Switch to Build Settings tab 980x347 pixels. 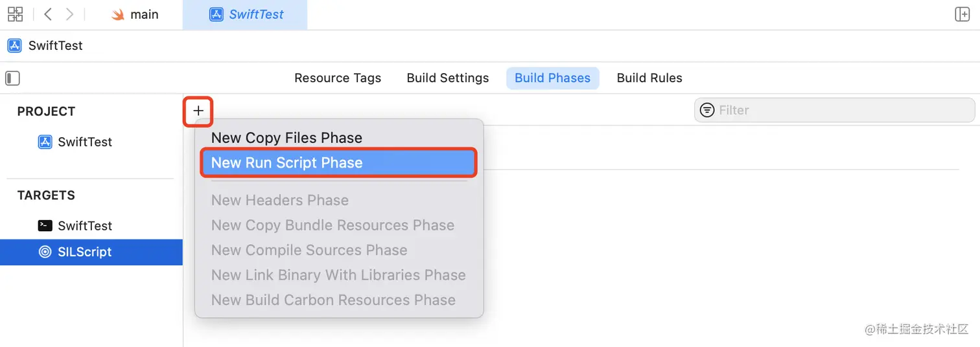click(x=448, y=78)
